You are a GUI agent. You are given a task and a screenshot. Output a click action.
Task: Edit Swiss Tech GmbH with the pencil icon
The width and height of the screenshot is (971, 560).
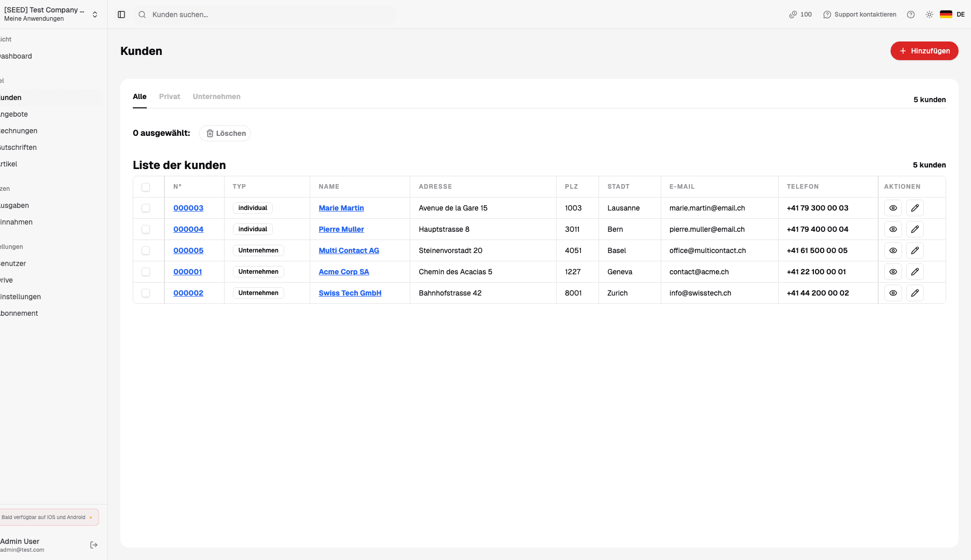coord(914,293)
